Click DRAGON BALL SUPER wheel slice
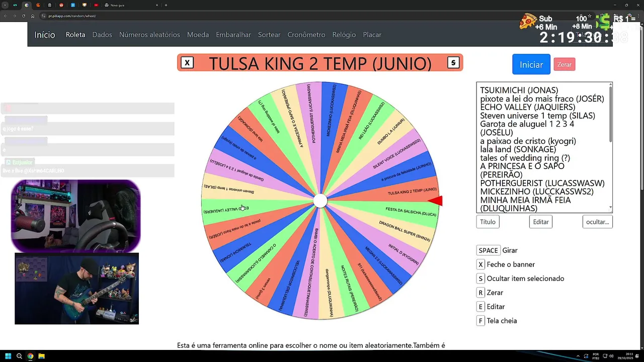Viewport: 644px width, 362px height. 405,231
